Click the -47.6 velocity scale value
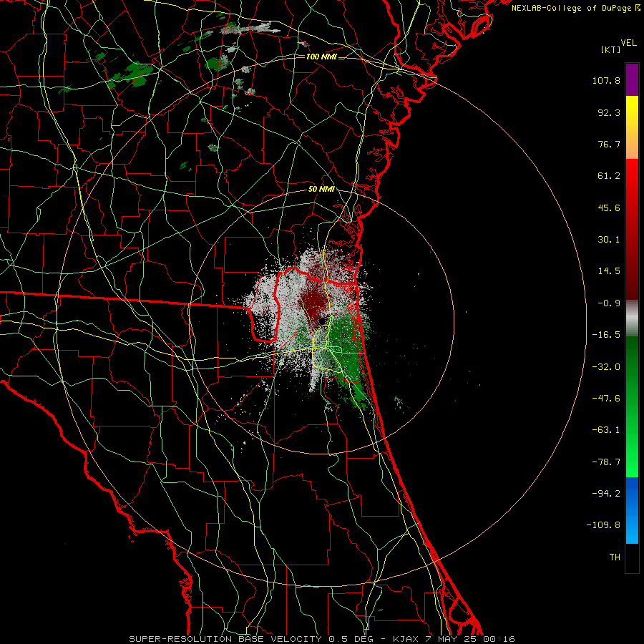 [606, 399]
